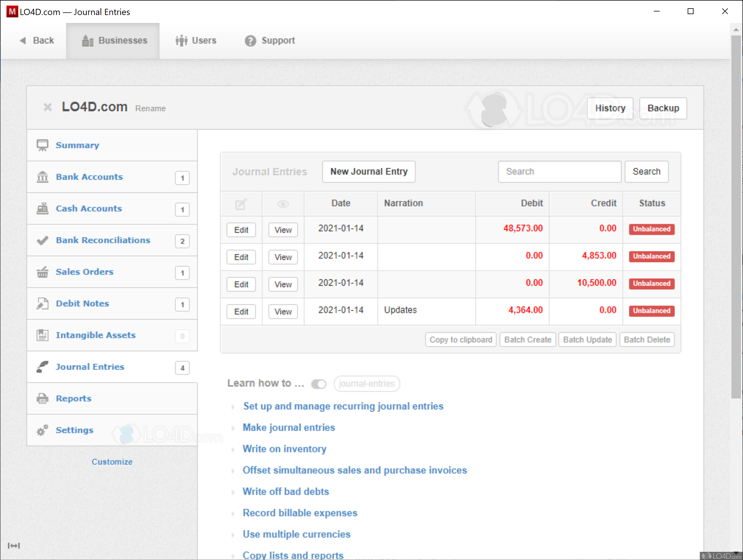This screenshot has height=560, width=743.
Task: Click the Bank Reconciliations checkmark icon
Action: (x=42, y=240)
